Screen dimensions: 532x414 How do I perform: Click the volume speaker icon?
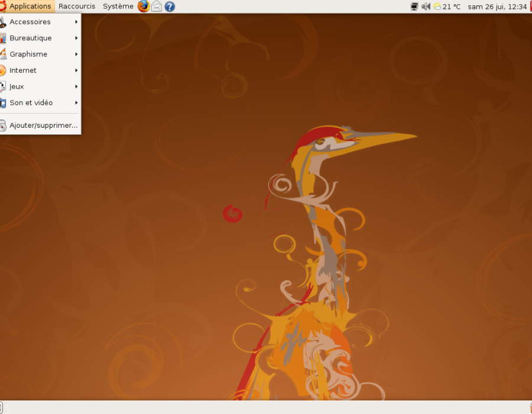coord(426,7)
